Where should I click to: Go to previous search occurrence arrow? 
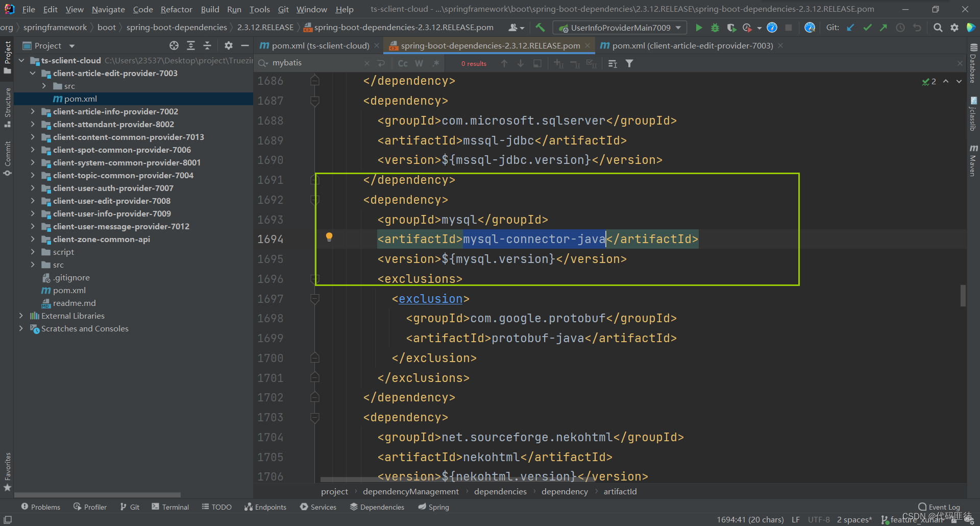504,63
